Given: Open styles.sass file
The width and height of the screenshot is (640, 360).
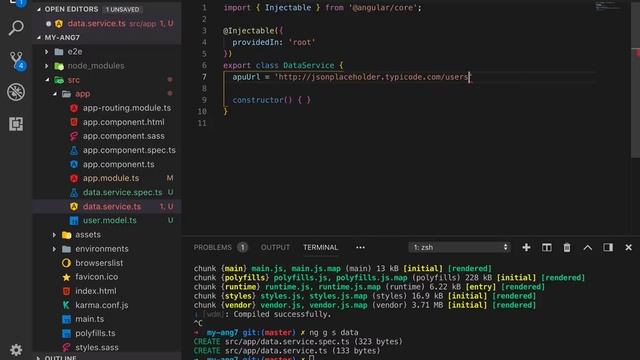Looking at the screenshot, I should (x=107, y=347).
